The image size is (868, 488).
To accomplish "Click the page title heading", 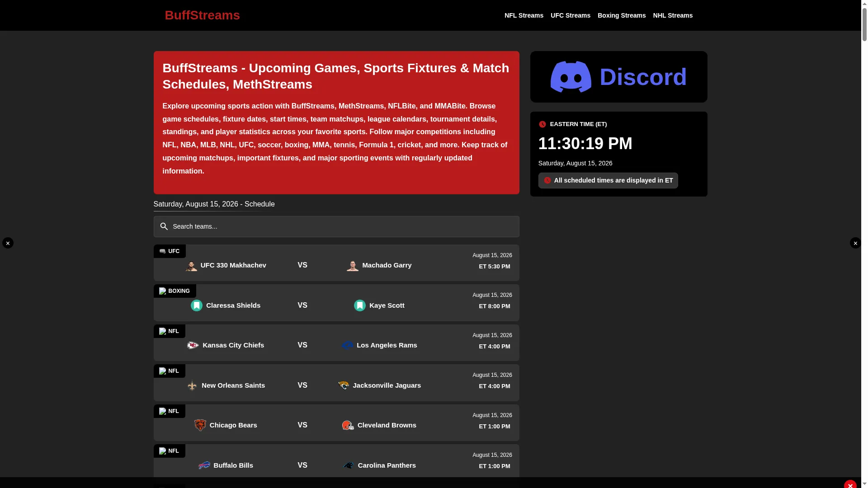I will 336,76.
